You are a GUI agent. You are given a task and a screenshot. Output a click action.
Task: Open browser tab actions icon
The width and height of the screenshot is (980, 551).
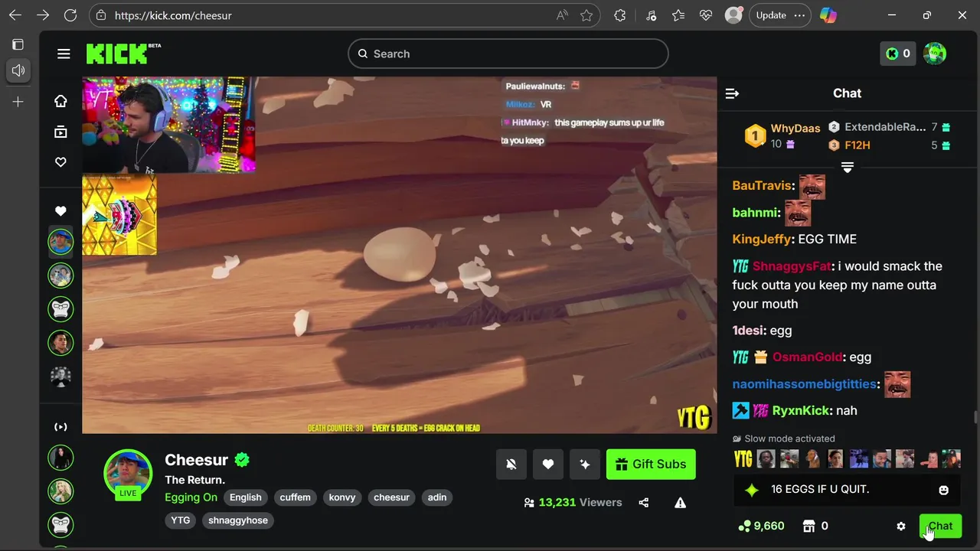click(18, 45)
